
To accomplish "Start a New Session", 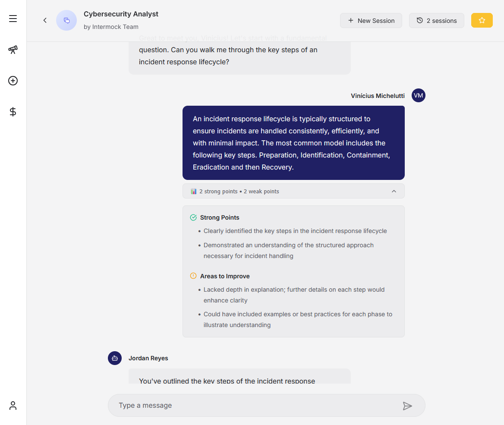I will point(371,21).
